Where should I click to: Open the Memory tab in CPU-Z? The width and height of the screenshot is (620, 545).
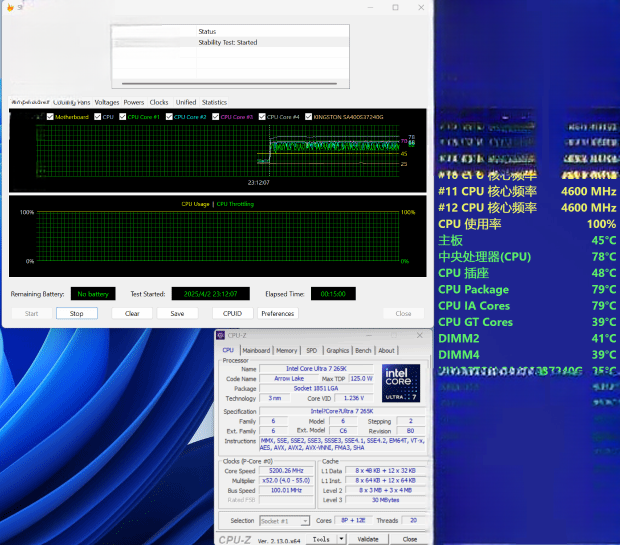tap(287, 350)
